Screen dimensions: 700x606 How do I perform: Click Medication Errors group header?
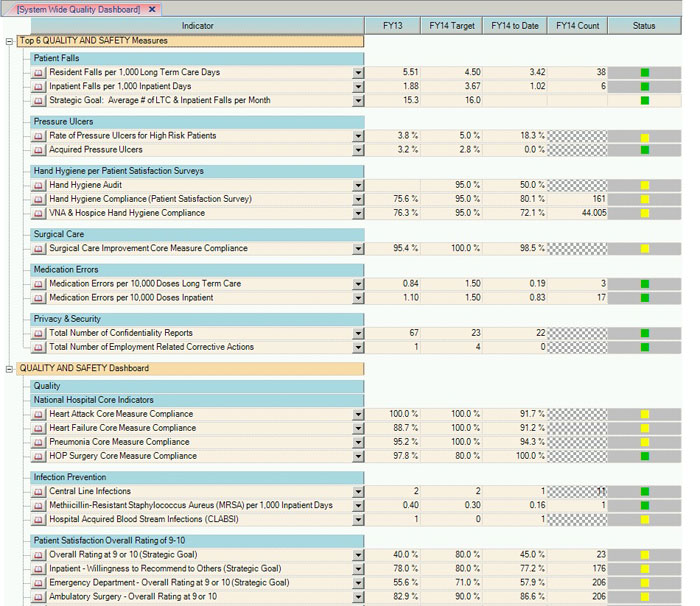197,270
